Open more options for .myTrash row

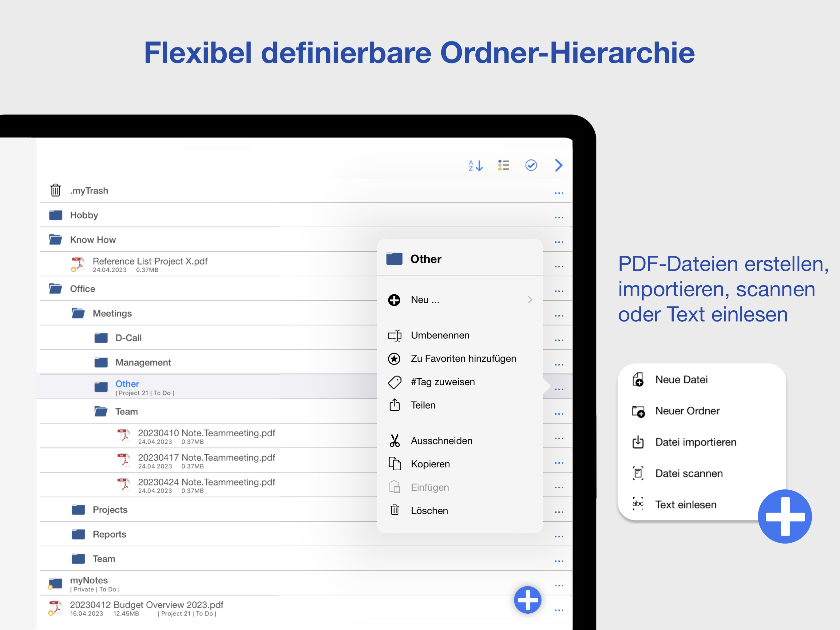tap(559, 193)
